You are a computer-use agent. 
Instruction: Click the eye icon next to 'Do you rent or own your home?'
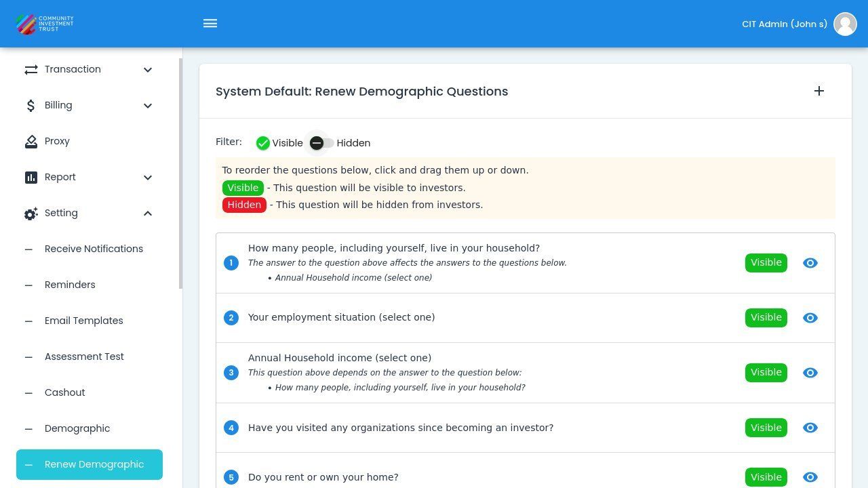click(x=810, y=477)
